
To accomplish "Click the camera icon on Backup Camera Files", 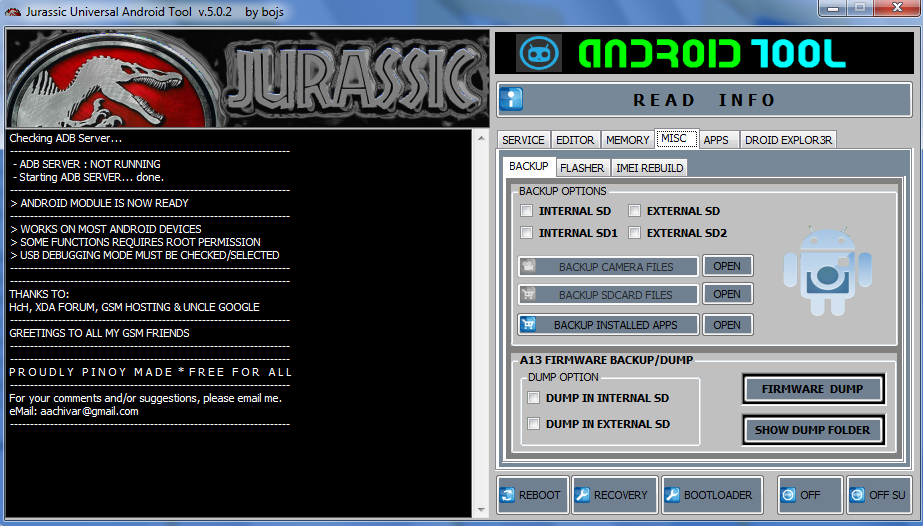I will [x=529, y=266].
